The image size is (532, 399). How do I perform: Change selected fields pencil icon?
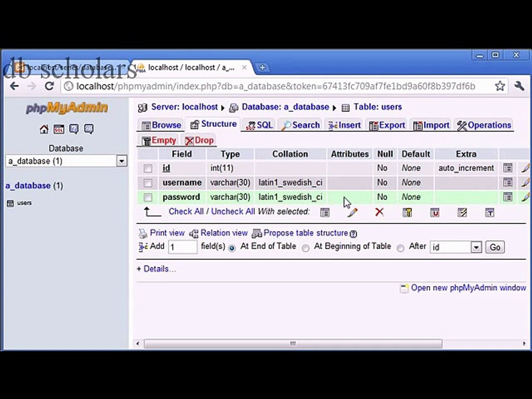tap(352, 212)
